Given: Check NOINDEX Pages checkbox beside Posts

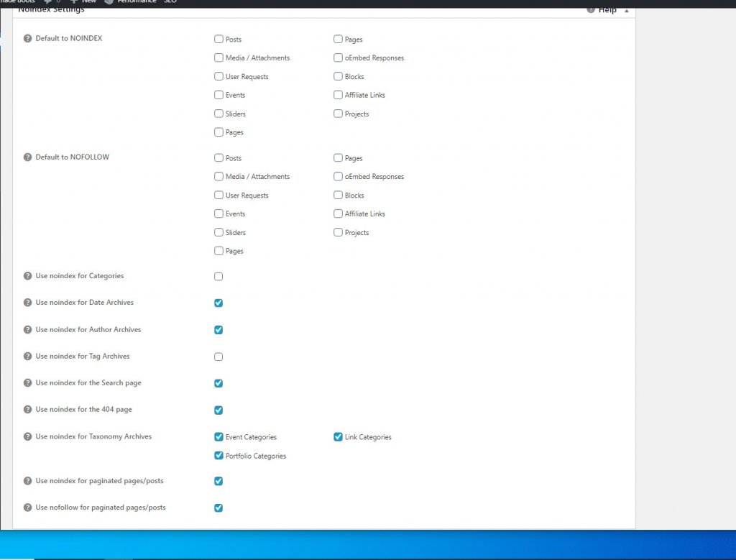Looking at the screenshot, I should pyautogui.click(x=338, y=39).
